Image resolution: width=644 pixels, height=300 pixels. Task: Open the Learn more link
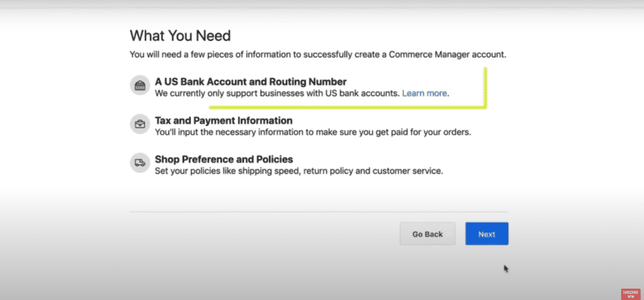[x=424, y=93]
